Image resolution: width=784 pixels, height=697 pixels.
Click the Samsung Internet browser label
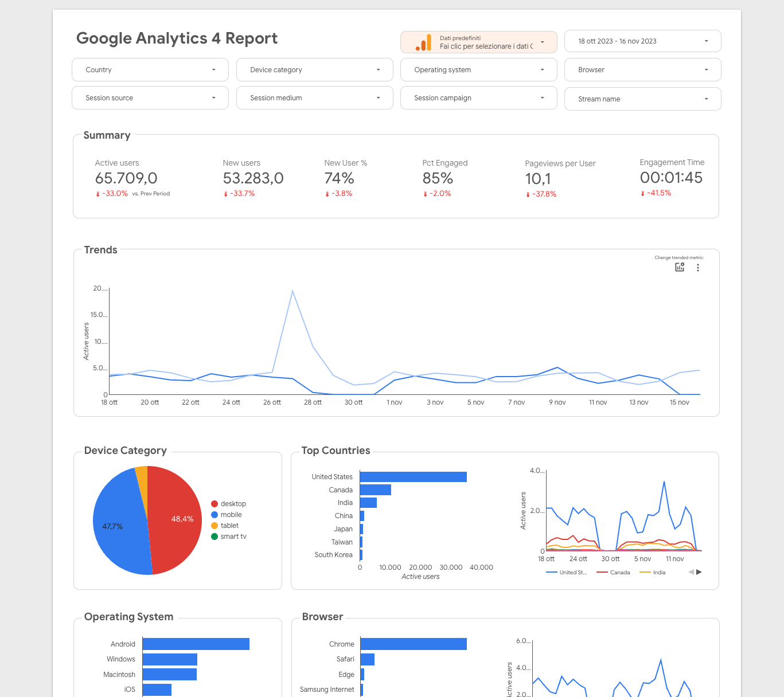click(x=327, y=690)
